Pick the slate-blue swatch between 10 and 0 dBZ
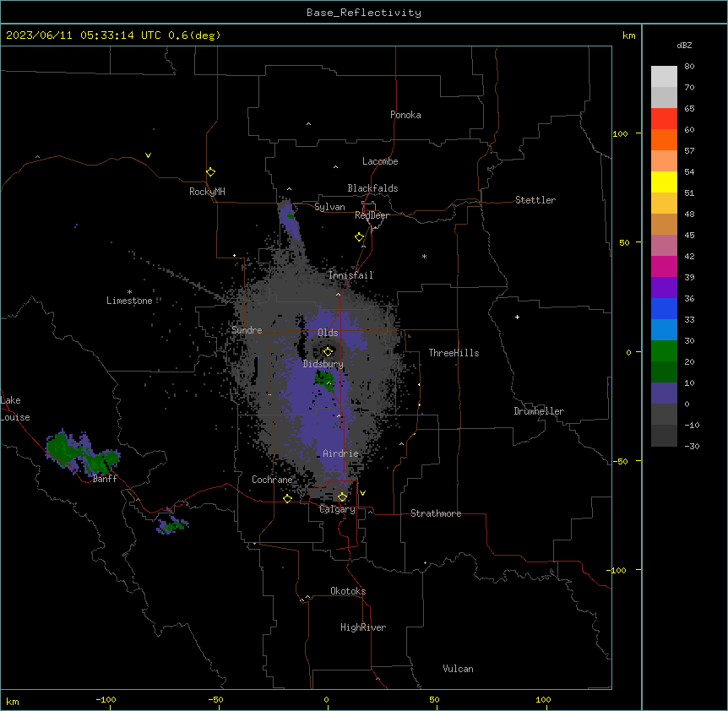This screenshot has width=728, height=711. click(664, 393)
